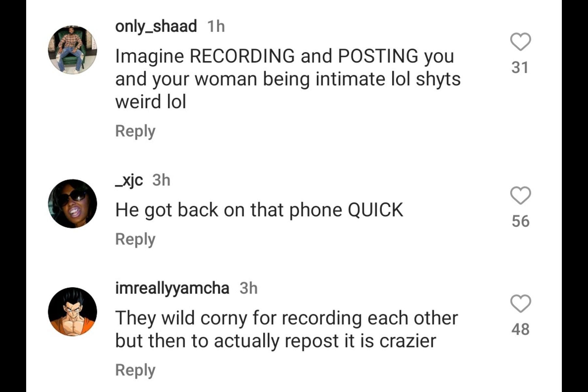Open _xjc's sunglasses profile avatar
The height and width of the screenshot is (392, 588).
tap(73, 204)
